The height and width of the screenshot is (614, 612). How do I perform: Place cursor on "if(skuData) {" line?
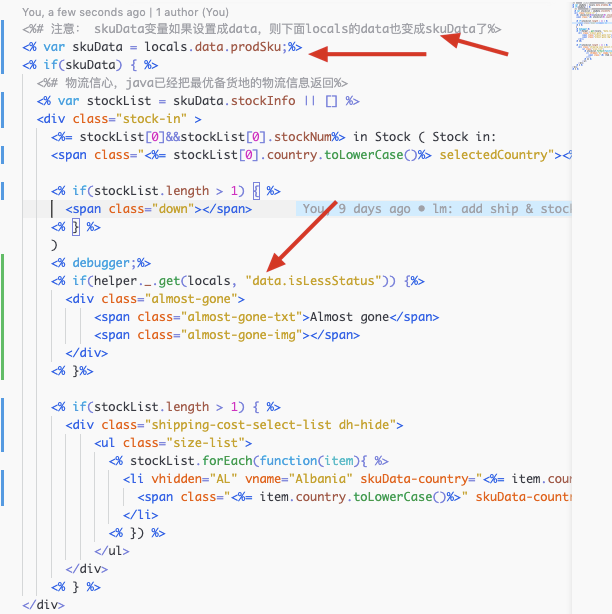(x=90, y=65)
